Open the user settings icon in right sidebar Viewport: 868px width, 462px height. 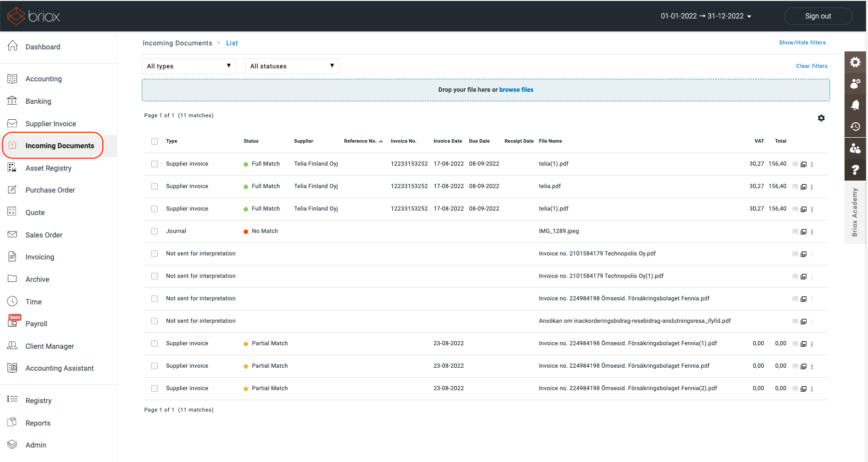click(855, 83)
